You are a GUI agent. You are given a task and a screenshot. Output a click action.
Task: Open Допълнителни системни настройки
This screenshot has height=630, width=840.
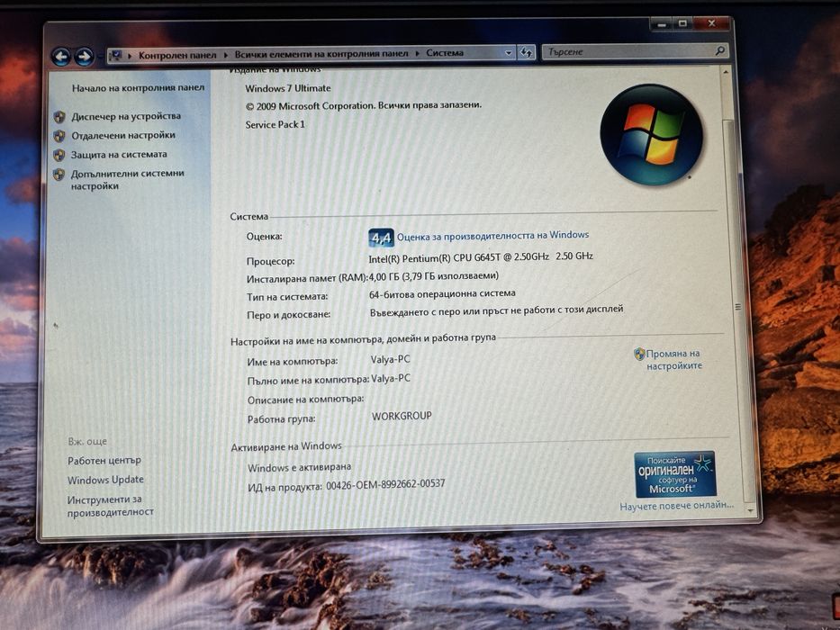[x=128, y=179]
